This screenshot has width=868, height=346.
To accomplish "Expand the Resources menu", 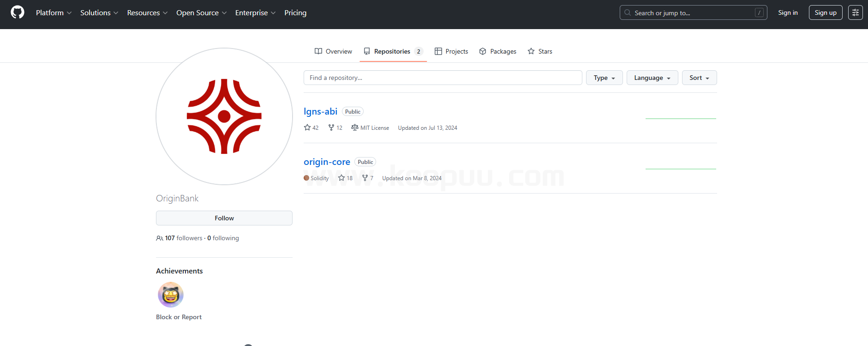I will pos(147,13).
